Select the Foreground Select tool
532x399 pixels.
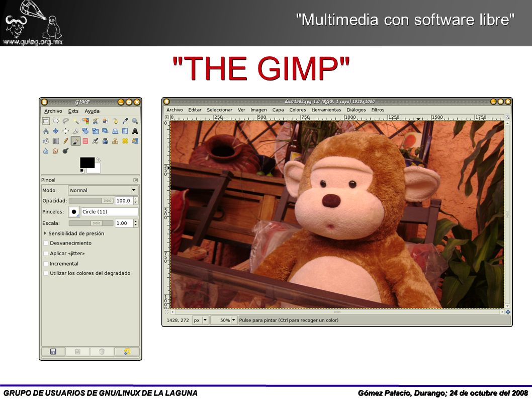pyautogui.click(x=105, y=121)
